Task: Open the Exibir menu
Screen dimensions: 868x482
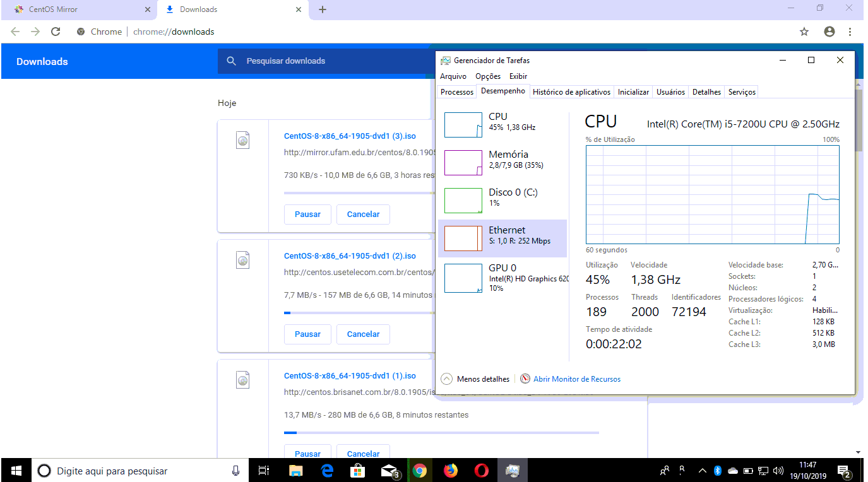Action: [518, 76]
